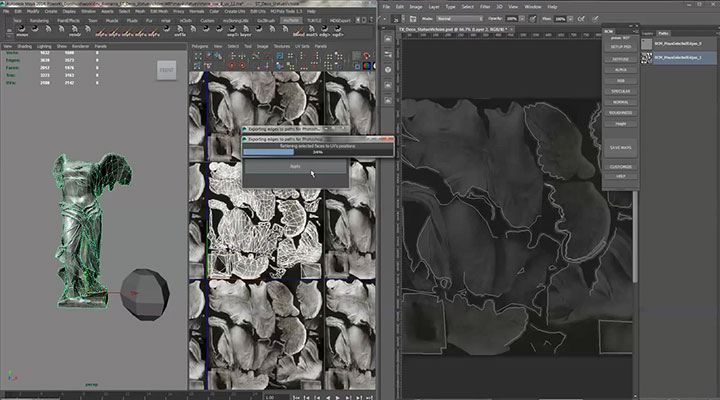Click the SPECULAR button in BCM panel
The height and width of the screenshot is (400, 720).
pos(620,91)
